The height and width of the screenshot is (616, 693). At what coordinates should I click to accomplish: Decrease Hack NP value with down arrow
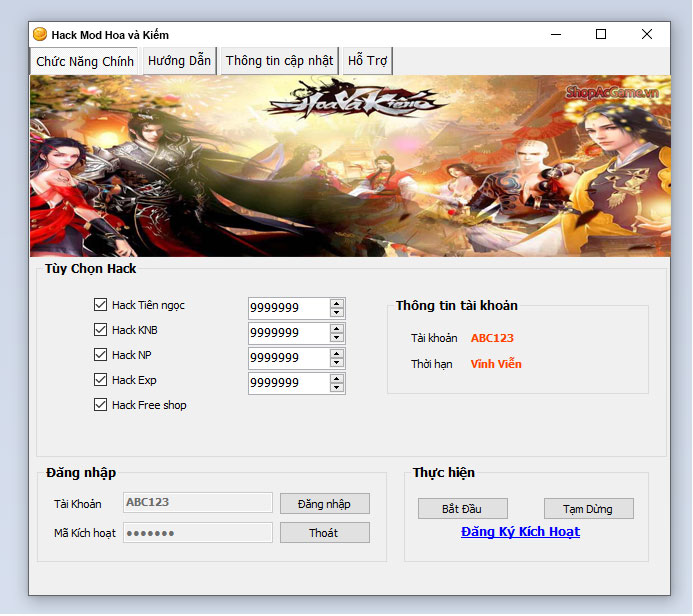[337, 363]
